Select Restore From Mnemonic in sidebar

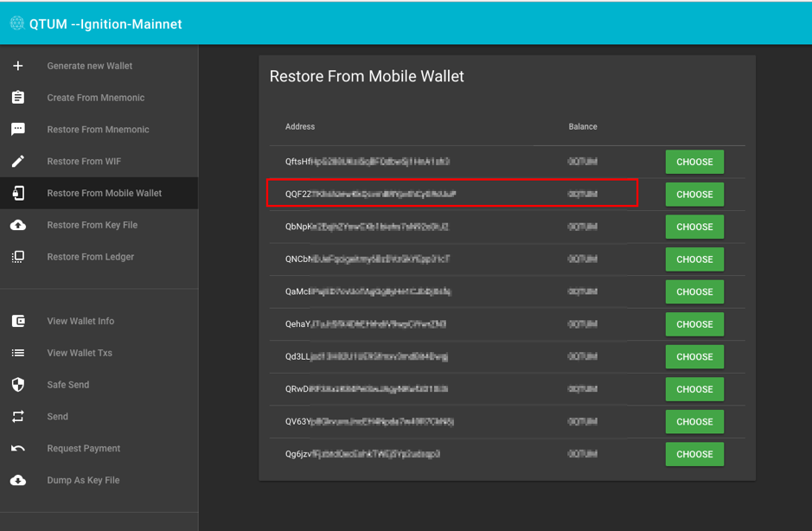[x=98, y=130]
